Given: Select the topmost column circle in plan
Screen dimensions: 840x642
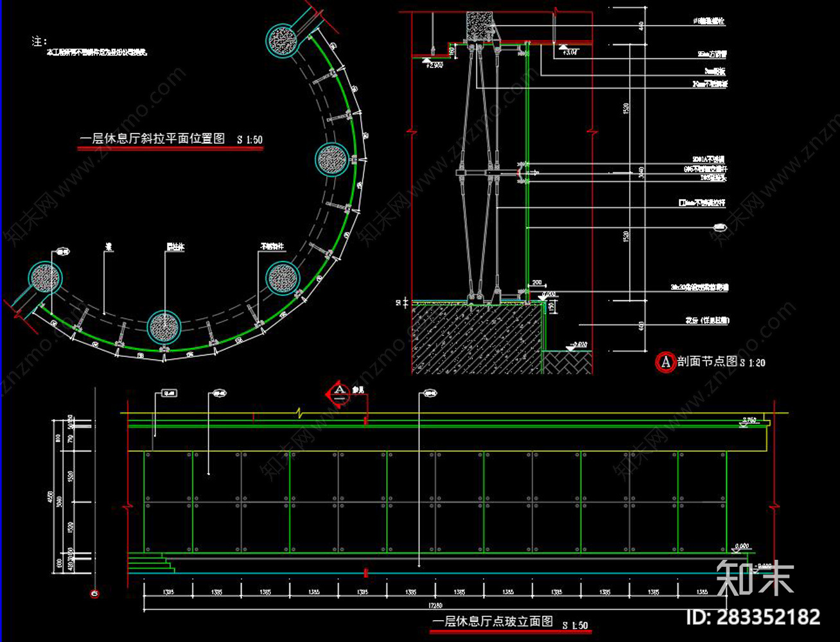Looking at the screenshot, I should (283, 40).
